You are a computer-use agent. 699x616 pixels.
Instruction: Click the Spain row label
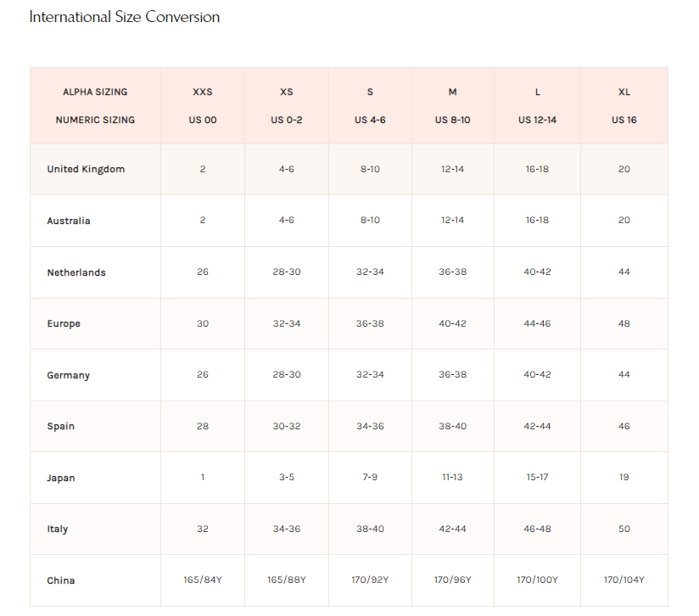(60, 426)
